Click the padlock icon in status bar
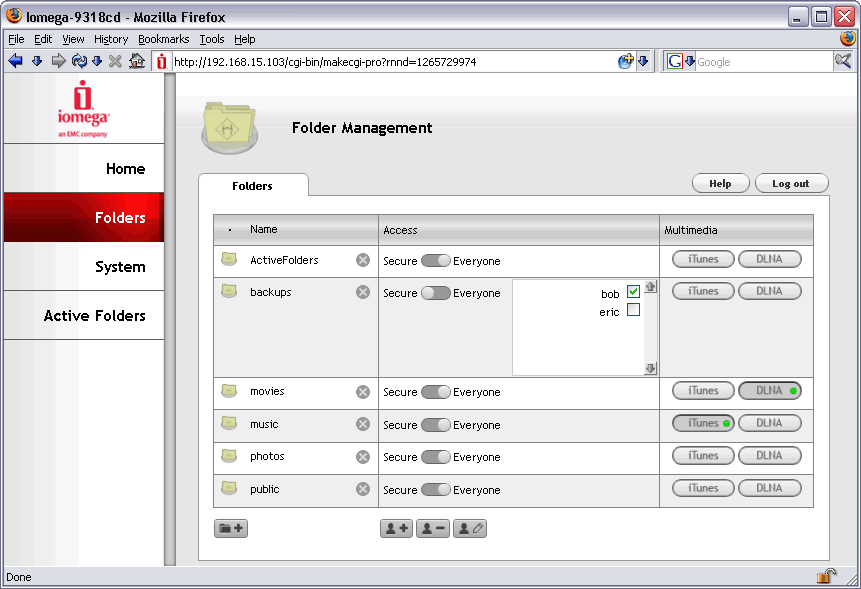The width and height of the screenshot is (861, 589). pos(826,576)
